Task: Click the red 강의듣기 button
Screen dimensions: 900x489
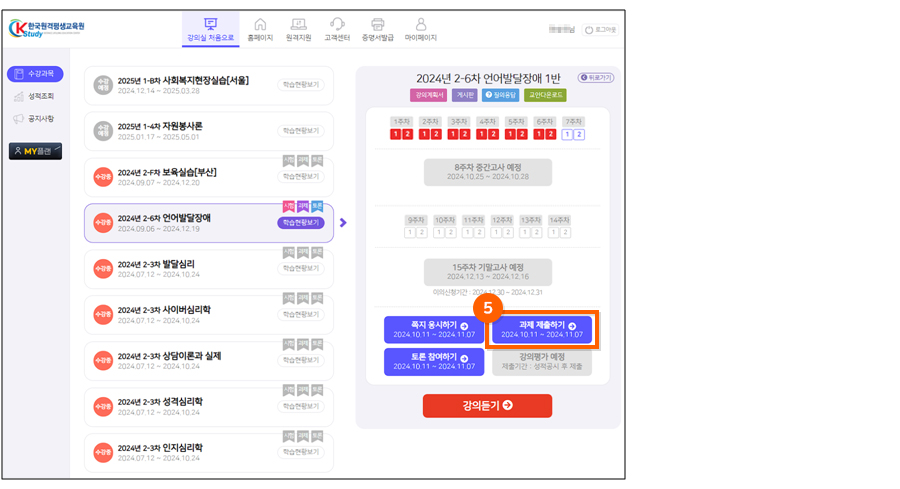Action: [x=487, y=405]
